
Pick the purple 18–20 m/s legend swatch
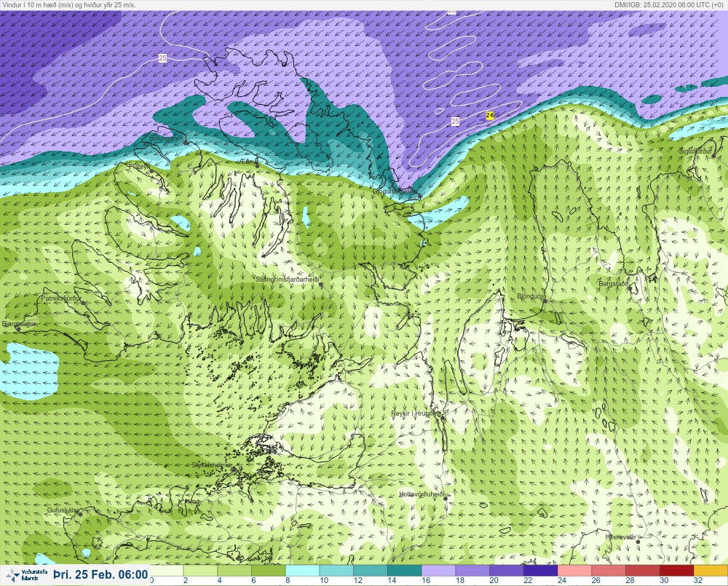pyautogui.click(x=472, y=570)
